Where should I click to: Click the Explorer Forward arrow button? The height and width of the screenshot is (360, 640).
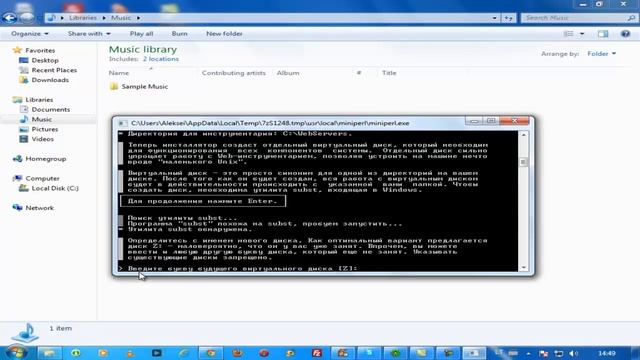point(27,18)
